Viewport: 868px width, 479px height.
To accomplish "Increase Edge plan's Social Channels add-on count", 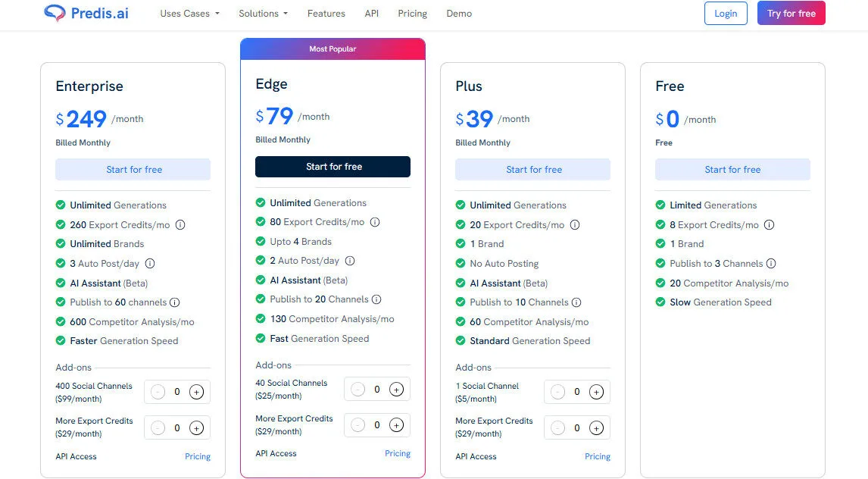I will pyautogui.click(x=397, y=389).
